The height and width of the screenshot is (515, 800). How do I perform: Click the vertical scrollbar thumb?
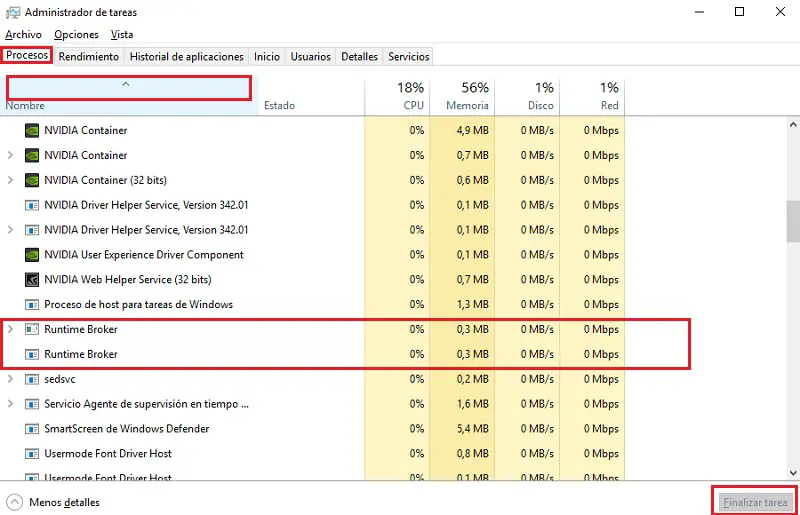pyautogui.click(x=792, y=220)
